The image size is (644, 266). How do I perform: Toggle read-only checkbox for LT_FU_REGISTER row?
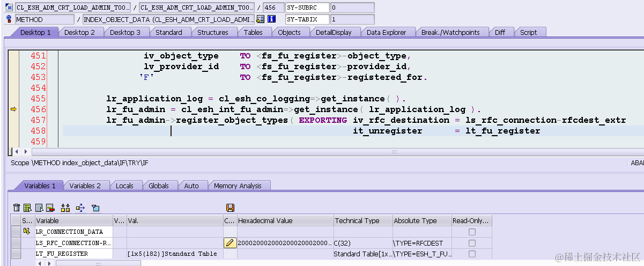tap(472, 254)
